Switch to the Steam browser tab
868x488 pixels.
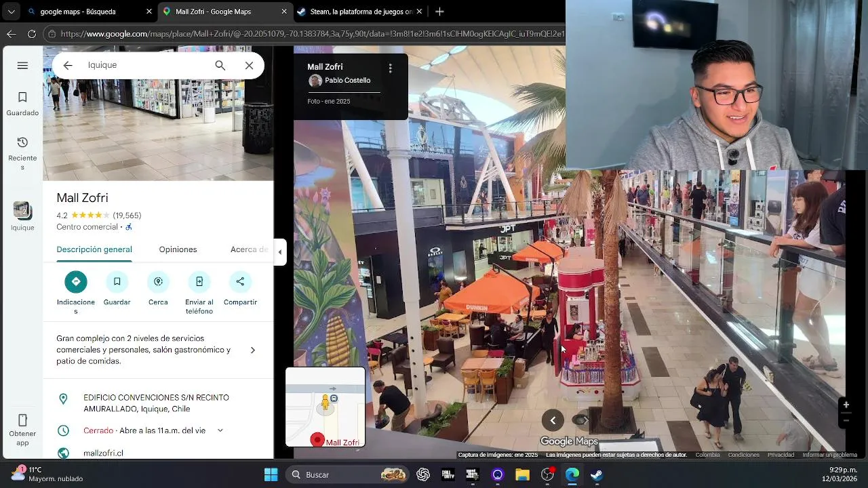(x=359, y=12)
